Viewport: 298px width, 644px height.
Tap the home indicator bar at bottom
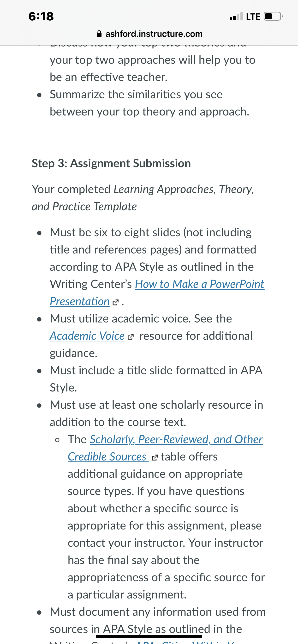pos(149,636)
